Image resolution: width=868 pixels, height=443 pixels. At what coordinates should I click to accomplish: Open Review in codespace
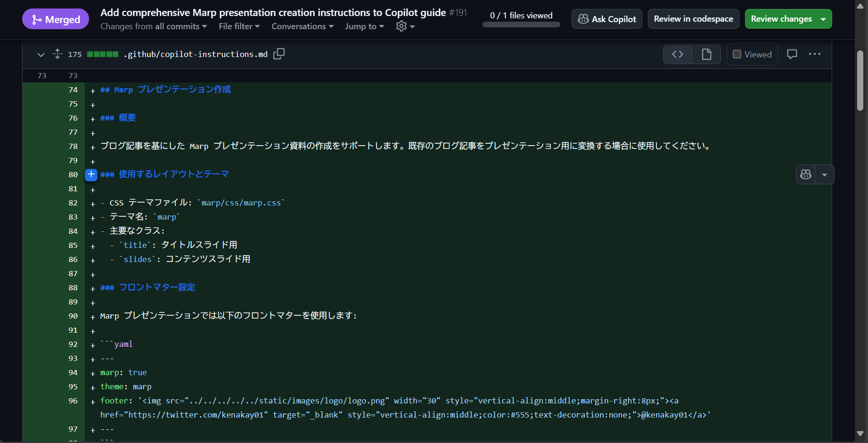coord(693,19)
